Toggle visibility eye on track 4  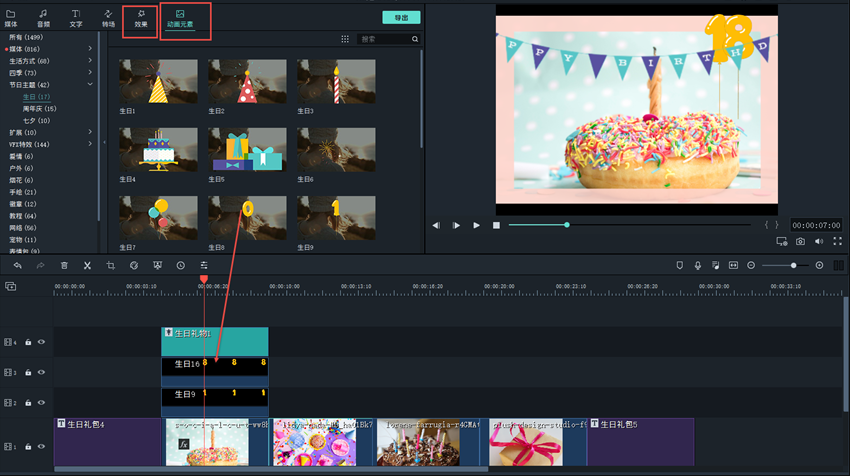[x=42, y=342]
